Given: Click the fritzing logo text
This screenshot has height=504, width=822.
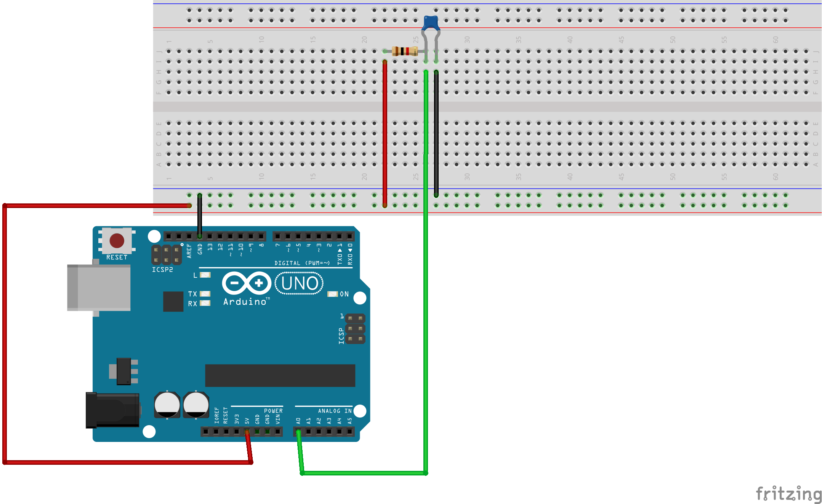Looking at the screenshot, I should click(x=788, y=494).
